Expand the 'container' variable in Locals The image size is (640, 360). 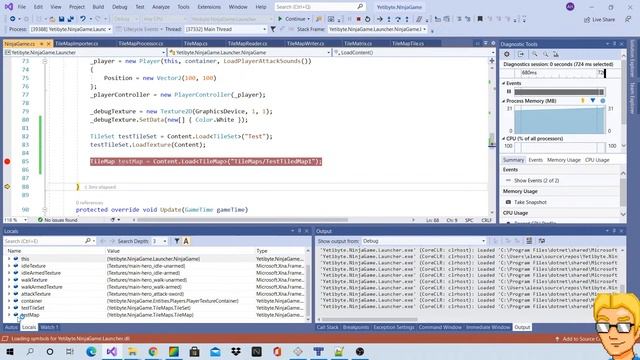(9, 301)
